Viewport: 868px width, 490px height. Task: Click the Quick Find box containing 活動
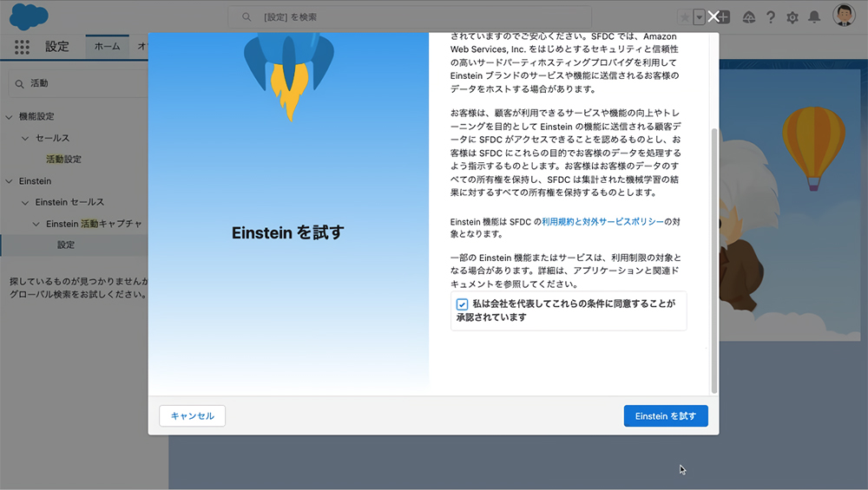pyautogui.click(x=78, y=83)
